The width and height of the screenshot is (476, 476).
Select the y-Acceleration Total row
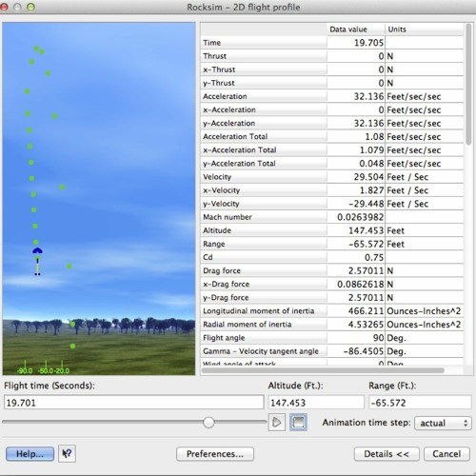pos(332,164)
